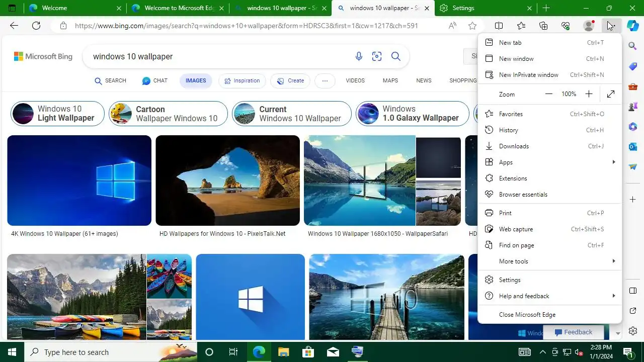Select Find on page
The image size is (644, 362).
point(549,245)
